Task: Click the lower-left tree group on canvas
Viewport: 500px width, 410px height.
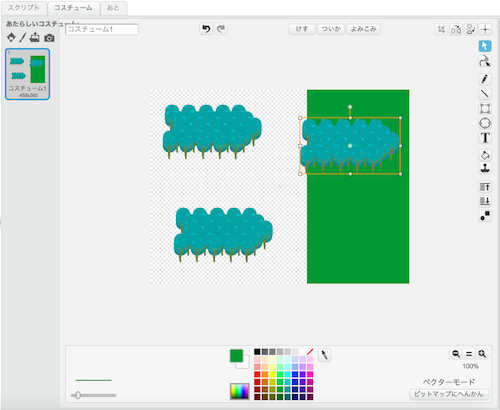Action: tap(223, 235)
